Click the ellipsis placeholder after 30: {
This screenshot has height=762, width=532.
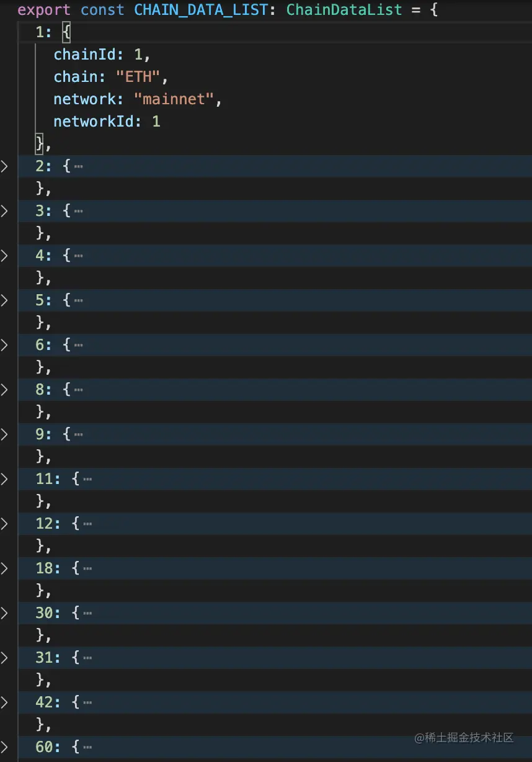(87, 614)
